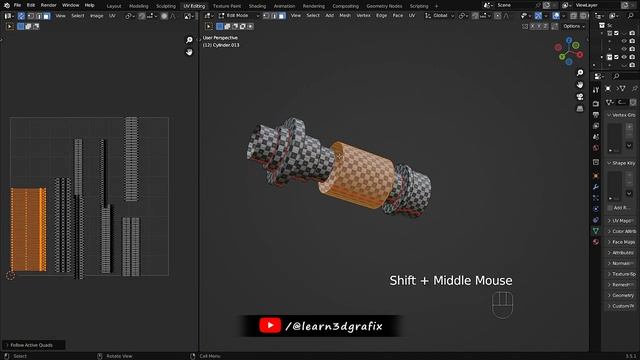Open Tool properties tab
Viewport: 640px width, 360px height.
point(596,90)
